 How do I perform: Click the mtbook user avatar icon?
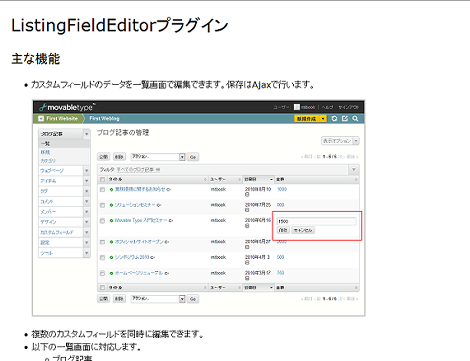click(297, 107)
